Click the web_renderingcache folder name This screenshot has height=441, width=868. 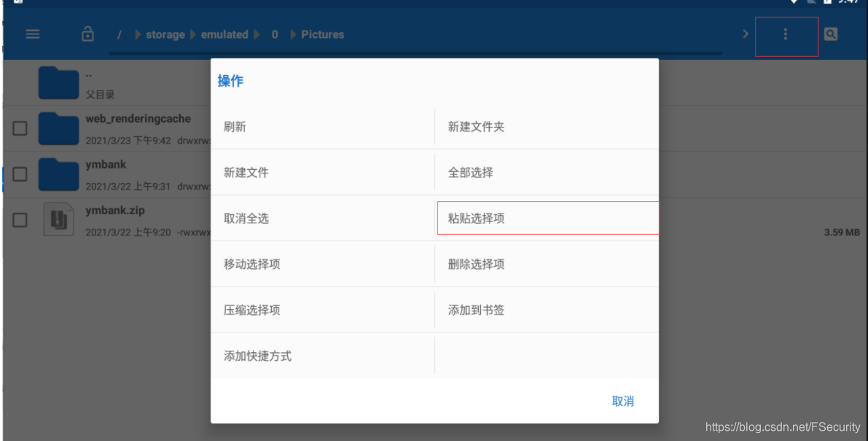(138, 118)
